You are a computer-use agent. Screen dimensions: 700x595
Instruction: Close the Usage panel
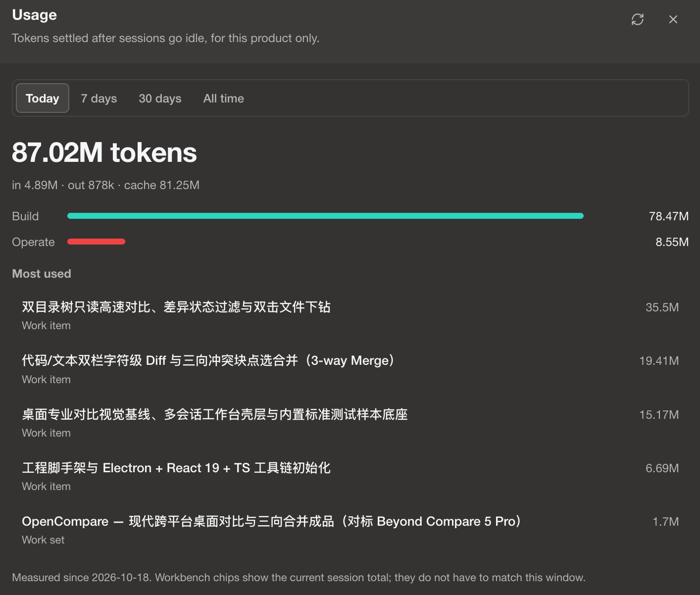[673, 19]
